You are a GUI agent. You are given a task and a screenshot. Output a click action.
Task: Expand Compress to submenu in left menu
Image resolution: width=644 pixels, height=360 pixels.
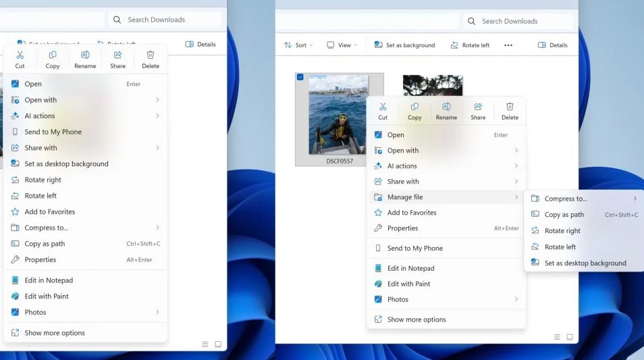[x=157, y=228]
